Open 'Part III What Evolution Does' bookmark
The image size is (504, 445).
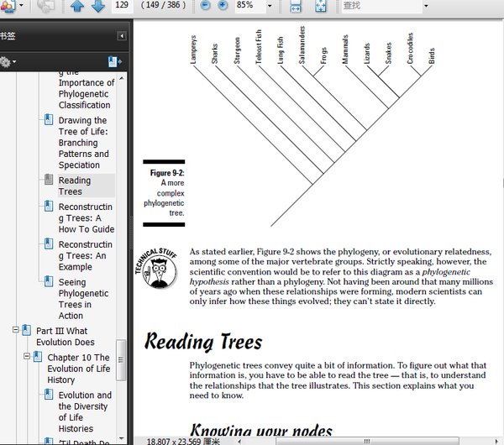point(66,337)
